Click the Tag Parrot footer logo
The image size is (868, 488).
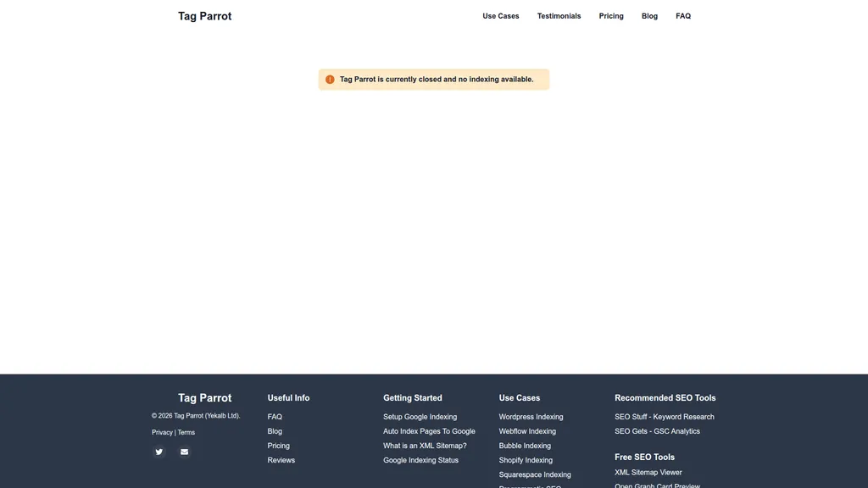click(204, 398)
